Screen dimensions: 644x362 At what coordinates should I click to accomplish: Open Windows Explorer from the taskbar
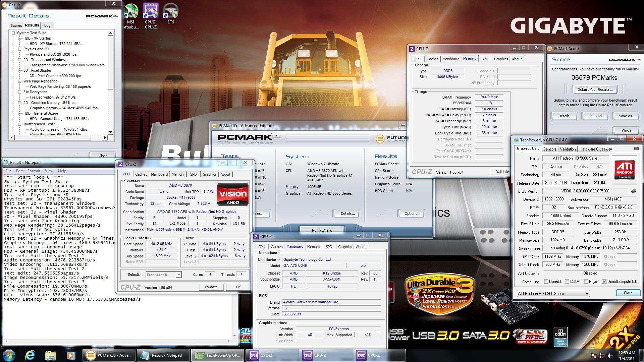pyautogui.click(x=50, y=355)
